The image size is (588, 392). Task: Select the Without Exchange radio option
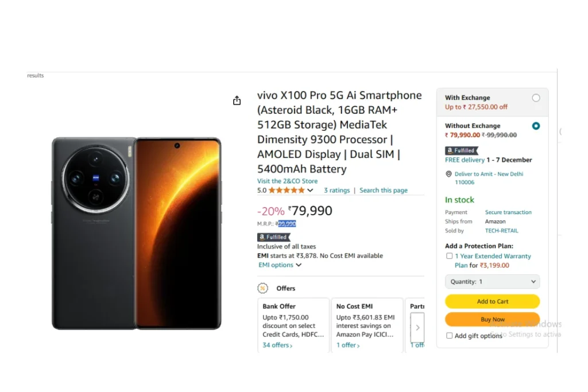536,126
